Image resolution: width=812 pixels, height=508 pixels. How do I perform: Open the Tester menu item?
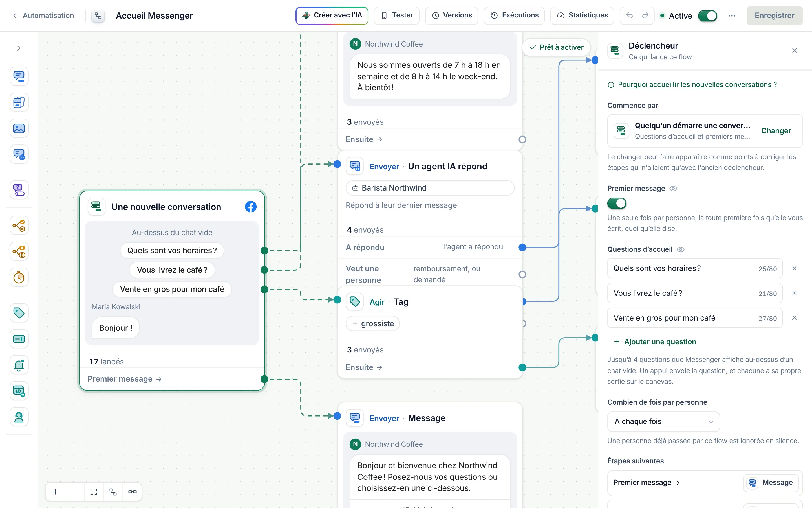[x=397, y=16]
